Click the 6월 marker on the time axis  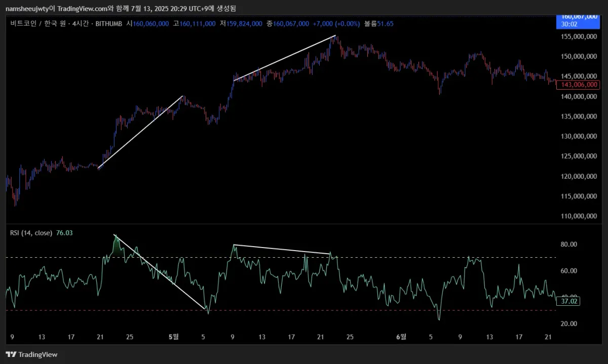pos(401,336)
